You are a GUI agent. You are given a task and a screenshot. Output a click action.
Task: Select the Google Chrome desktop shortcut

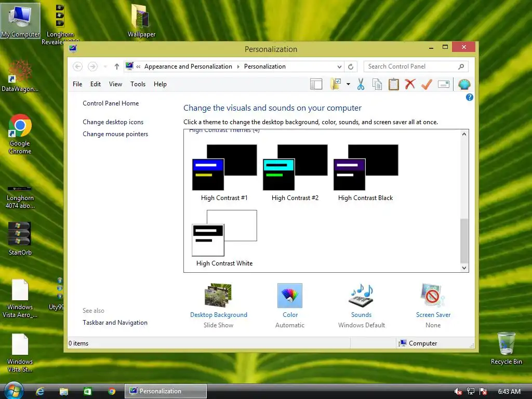click(20, 134)
